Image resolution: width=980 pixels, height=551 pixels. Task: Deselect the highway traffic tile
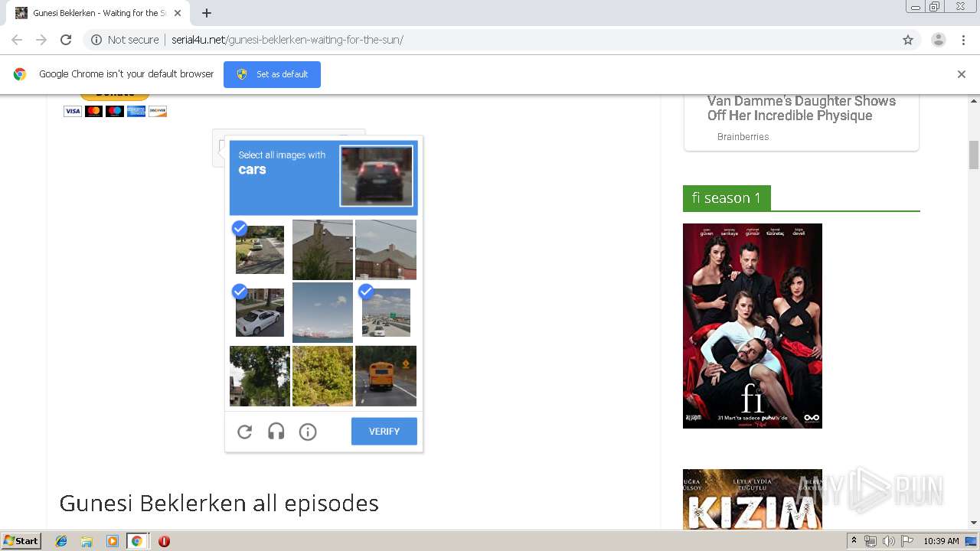pos(386,312)
